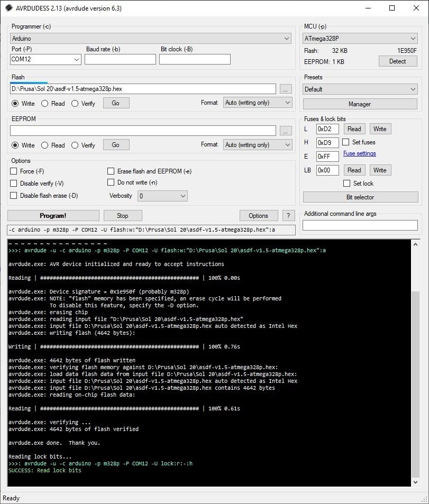
Task: Click the Baud rate input field
Action: [120, 59]
